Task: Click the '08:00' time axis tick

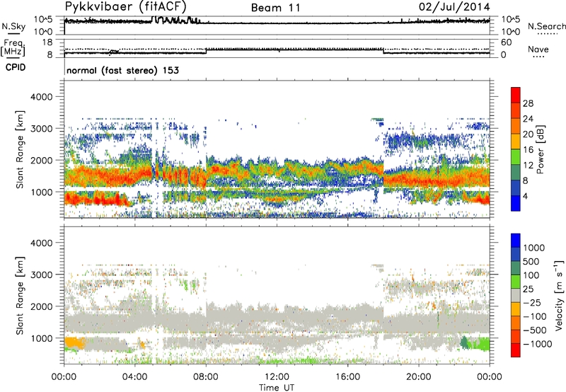Action: (206, 377)
